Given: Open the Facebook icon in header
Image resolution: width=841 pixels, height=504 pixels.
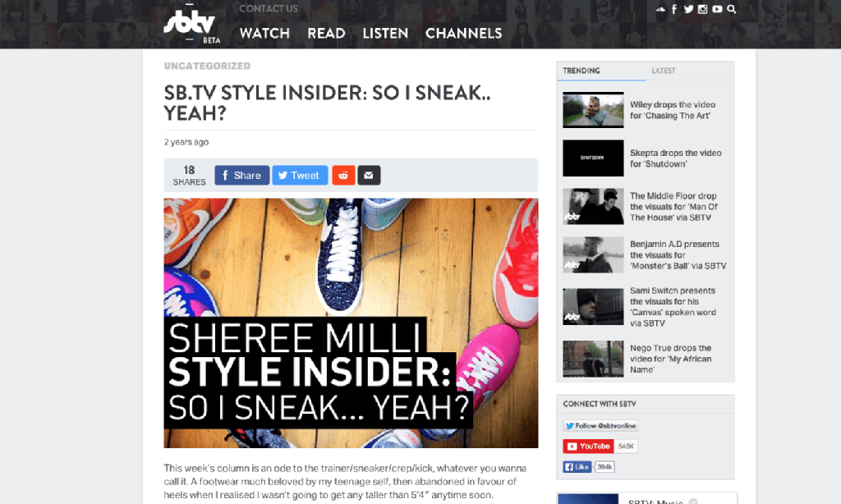Looking at the screenshot, I should tap(674, 9).
